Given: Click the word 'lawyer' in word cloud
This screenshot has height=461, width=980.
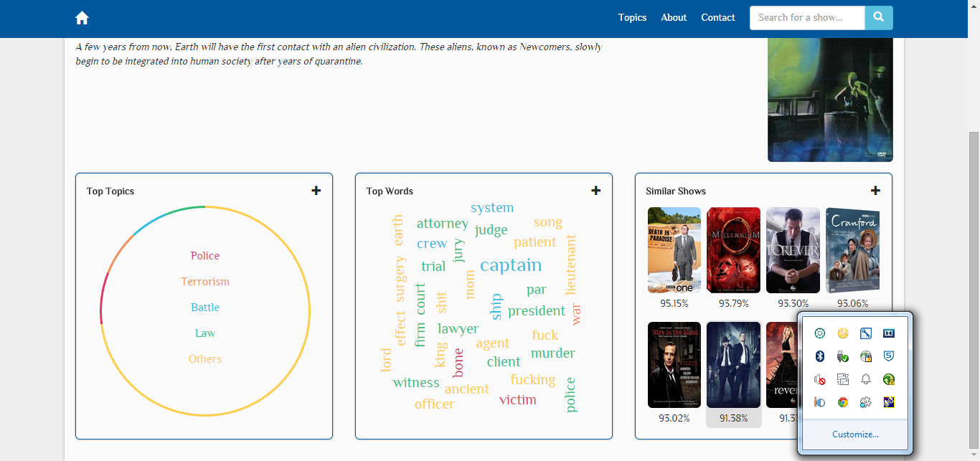Looking at the screenshot, I should click(x=458, y=328).
